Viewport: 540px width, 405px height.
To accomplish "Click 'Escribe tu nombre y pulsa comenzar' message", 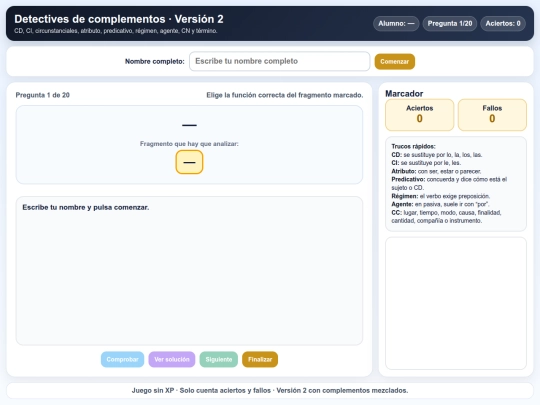I will pyautogui.click(x=86, y=207).
